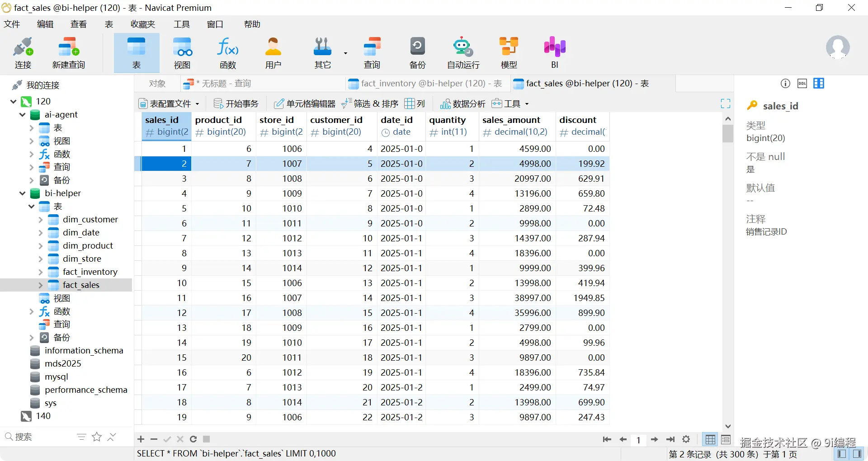Toggle full screen for the data grid

point(726,103)
